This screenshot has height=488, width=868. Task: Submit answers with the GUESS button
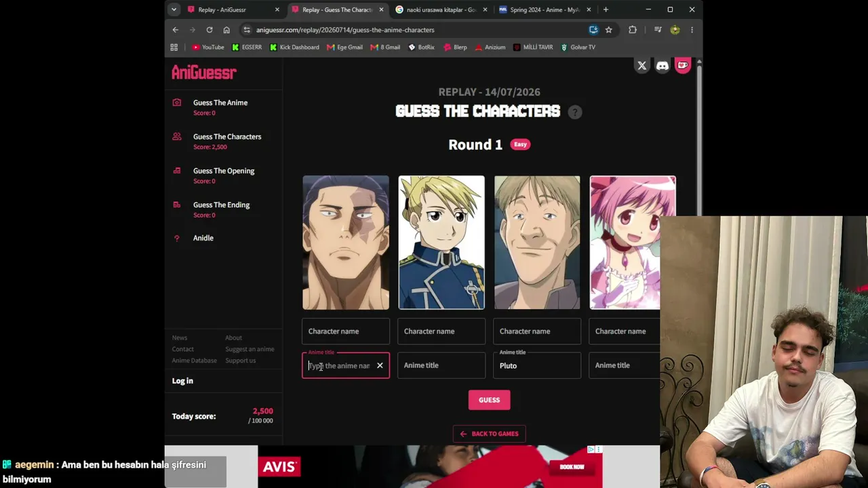489,400
